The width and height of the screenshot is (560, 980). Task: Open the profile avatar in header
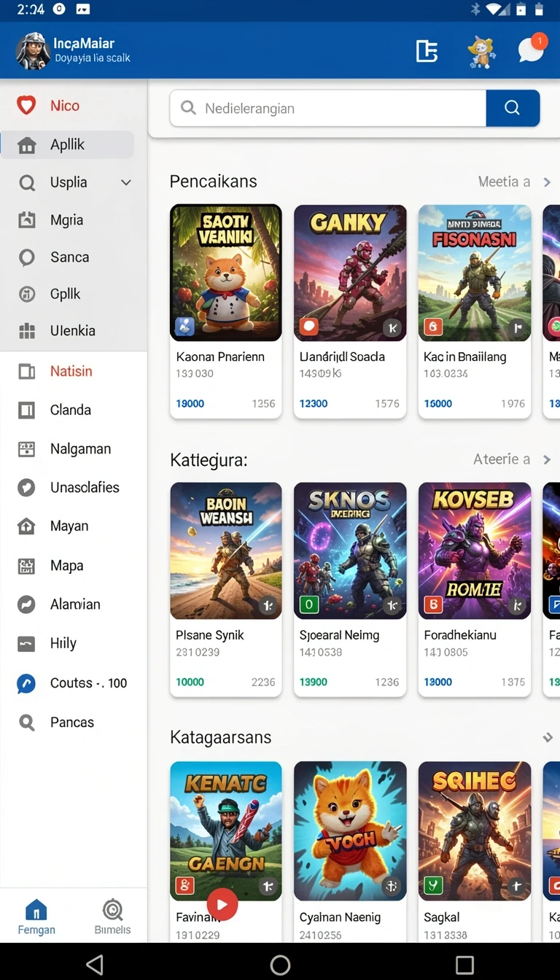33,51
